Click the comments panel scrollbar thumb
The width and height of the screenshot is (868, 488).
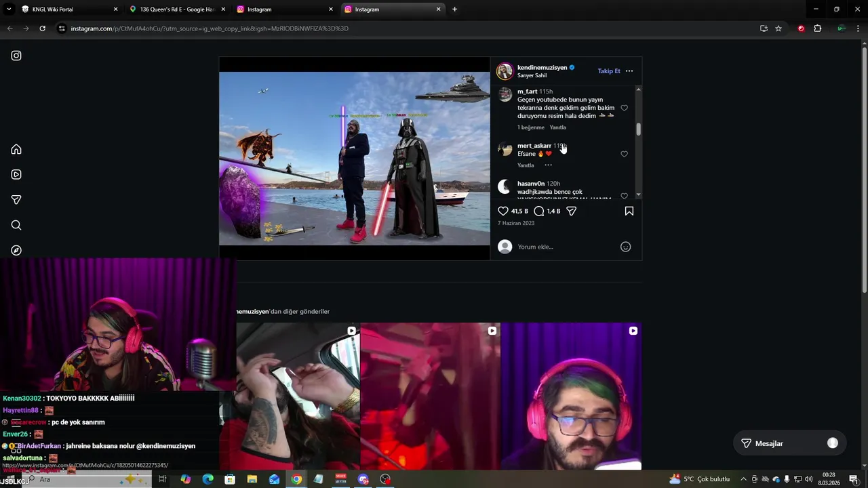(638, 129)
